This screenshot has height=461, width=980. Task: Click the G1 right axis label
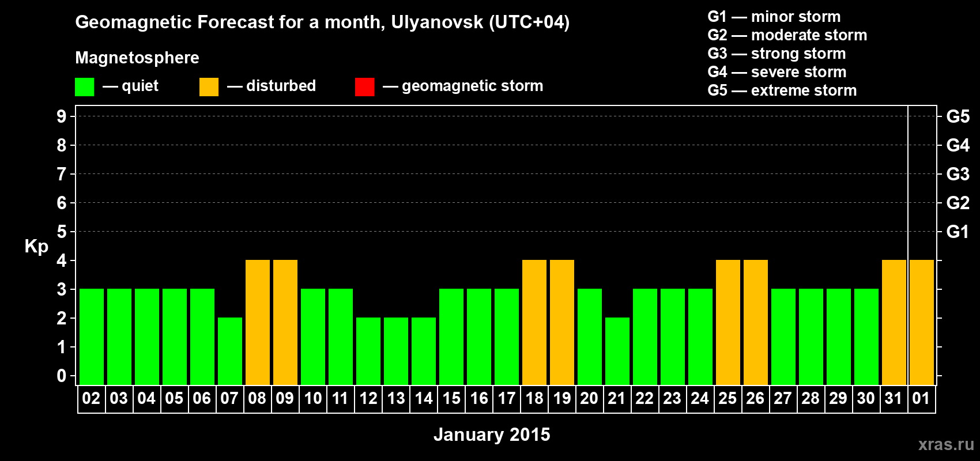pyautogui.click(x=958, y=232)
